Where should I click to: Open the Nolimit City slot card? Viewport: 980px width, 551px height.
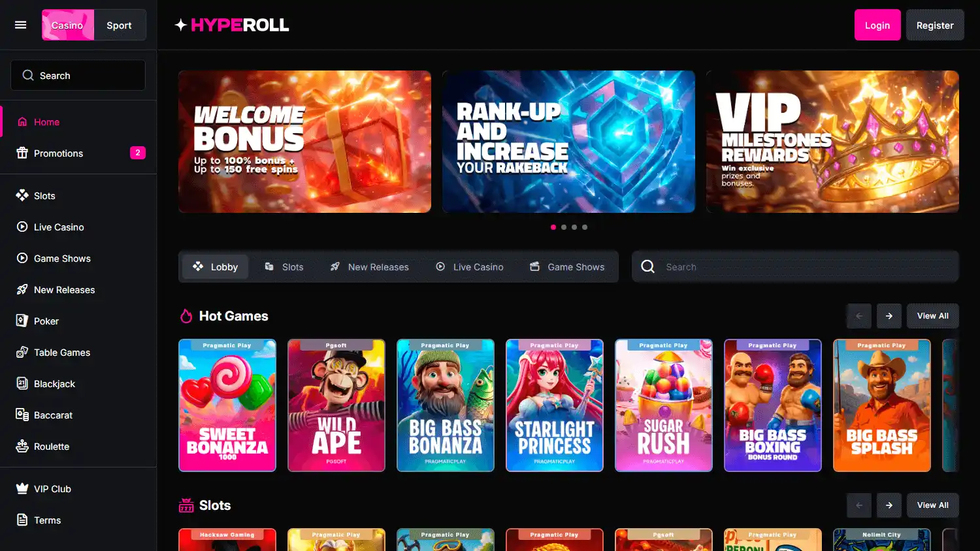(882, 540)
